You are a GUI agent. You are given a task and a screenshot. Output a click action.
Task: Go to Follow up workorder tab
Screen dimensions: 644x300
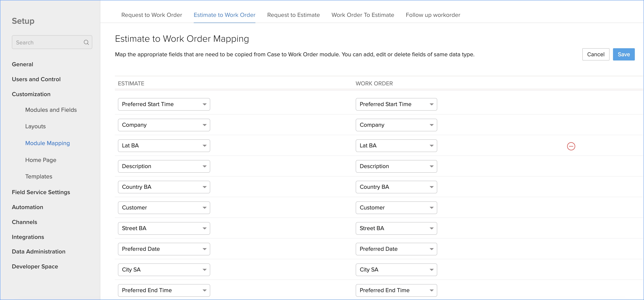point(433,15)
